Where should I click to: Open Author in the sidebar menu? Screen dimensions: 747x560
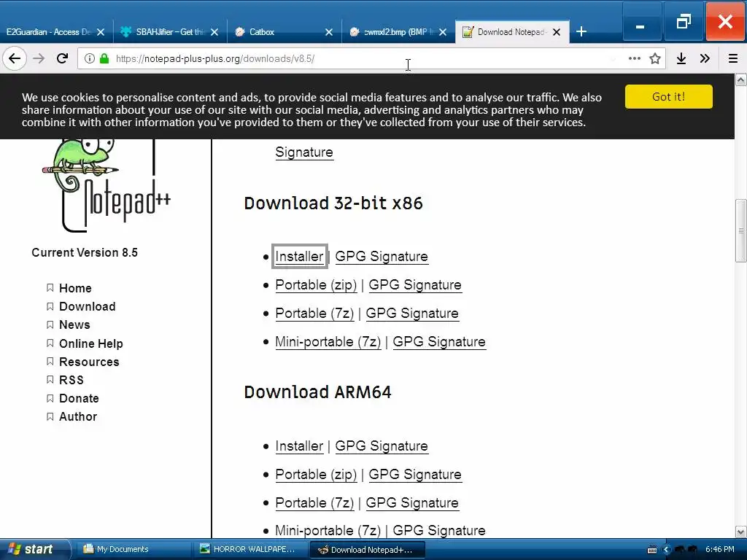coord(78,416)
